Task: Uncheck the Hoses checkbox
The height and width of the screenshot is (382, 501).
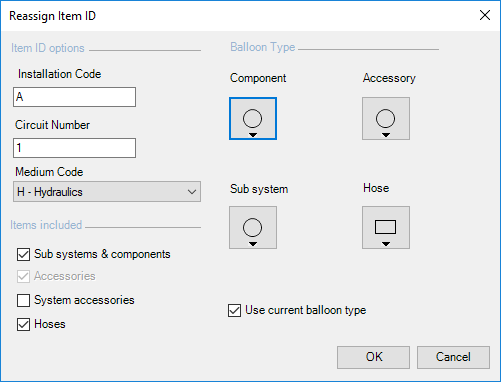Action: click(x=23, y=324)
